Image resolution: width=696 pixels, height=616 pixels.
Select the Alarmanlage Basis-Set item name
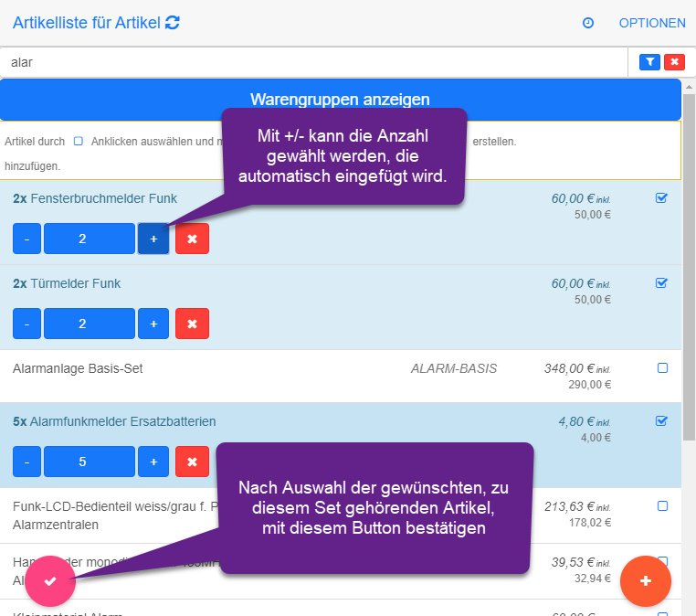point(78,368)
